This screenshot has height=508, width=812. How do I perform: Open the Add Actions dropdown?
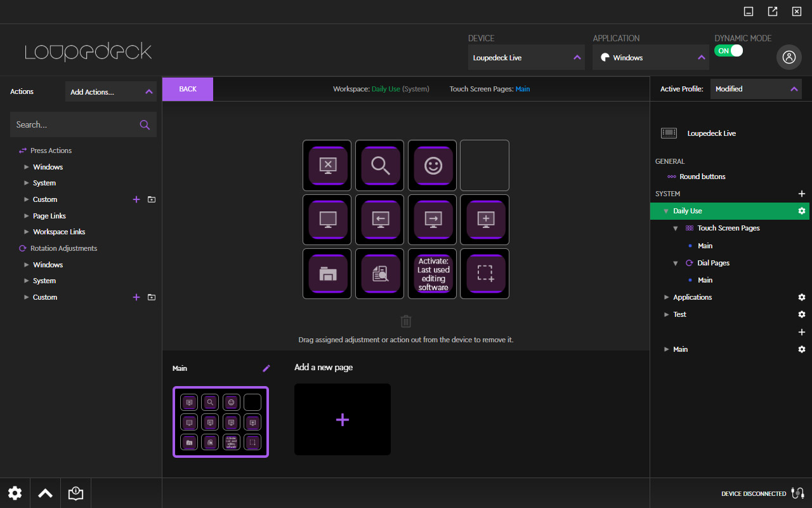111,91
